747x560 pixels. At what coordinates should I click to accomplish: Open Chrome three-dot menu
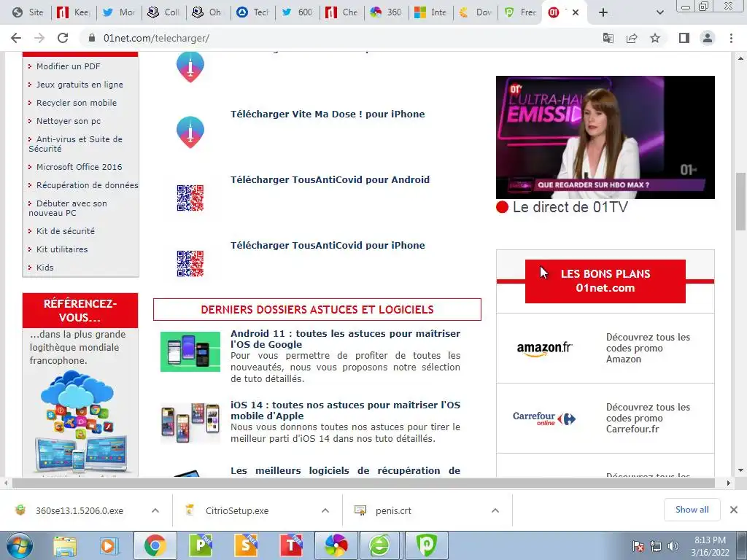tap(731, 38)
